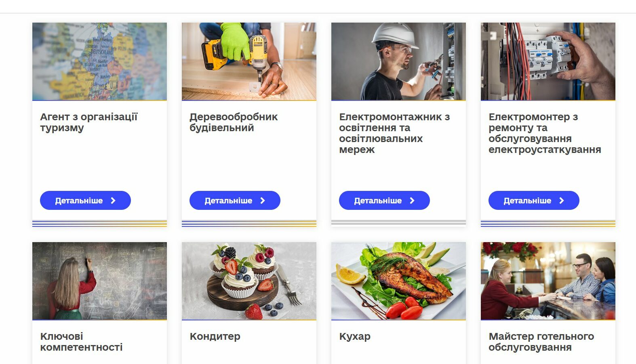Click chevron arrow in Електромонтер card's Детальніше button

[562, 201]
